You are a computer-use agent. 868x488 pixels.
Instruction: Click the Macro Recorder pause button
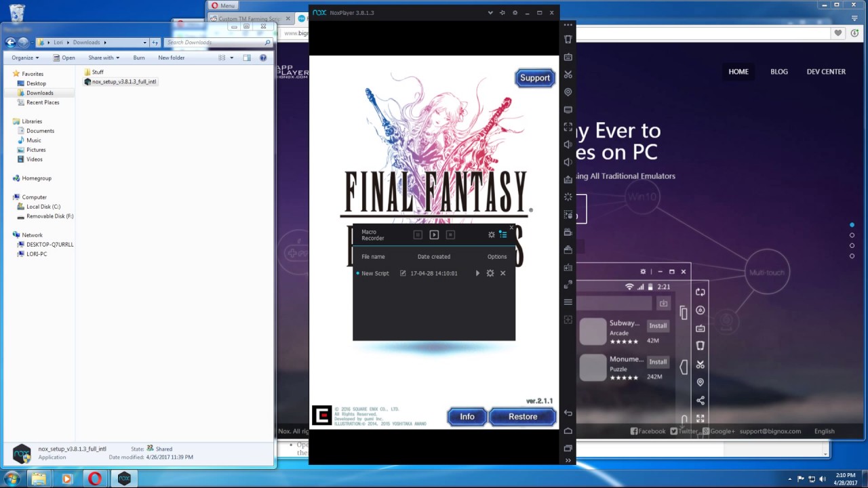pos(418,235)
